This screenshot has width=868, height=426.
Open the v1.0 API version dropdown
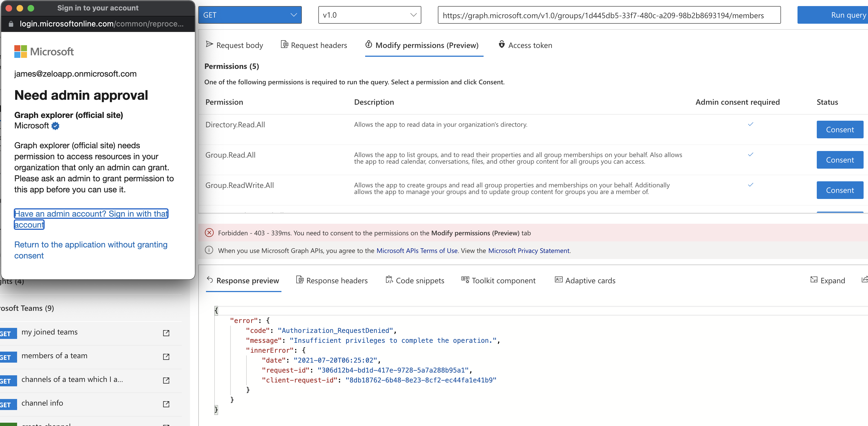coord(369,15)
